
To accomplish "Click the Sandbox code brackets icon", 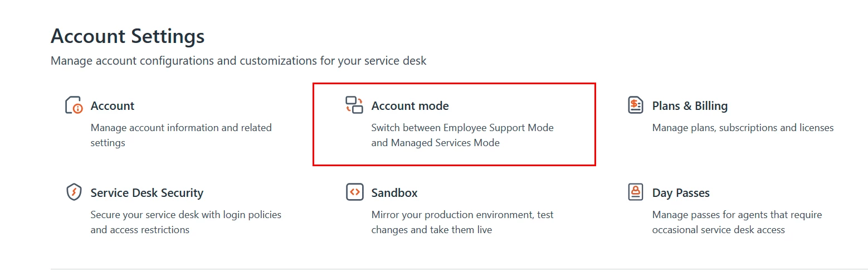I will (x=354, y=192).
